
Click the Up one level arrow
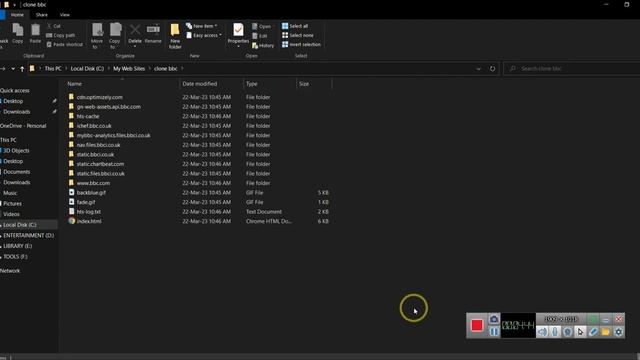click(22, 69)
